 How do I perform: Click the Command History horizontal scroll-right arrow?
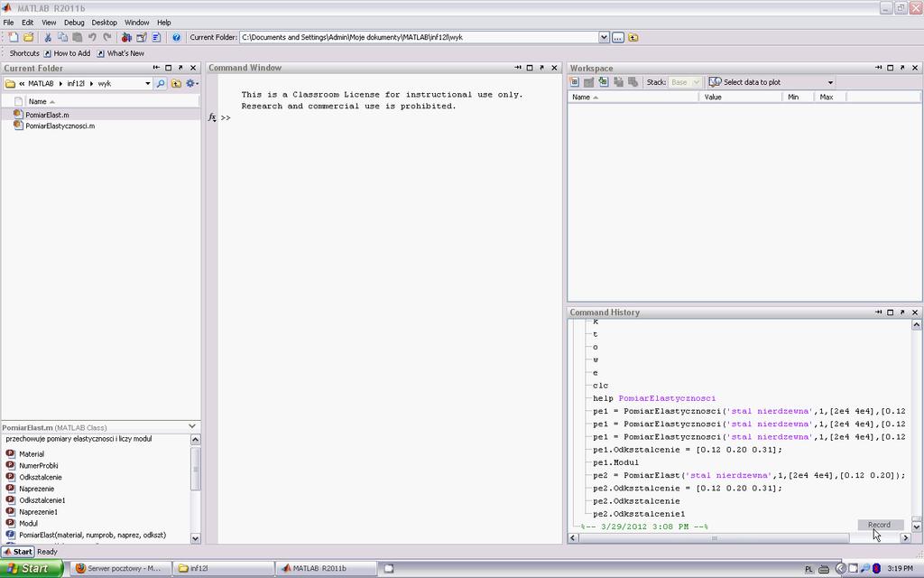[x=906, y=537]
